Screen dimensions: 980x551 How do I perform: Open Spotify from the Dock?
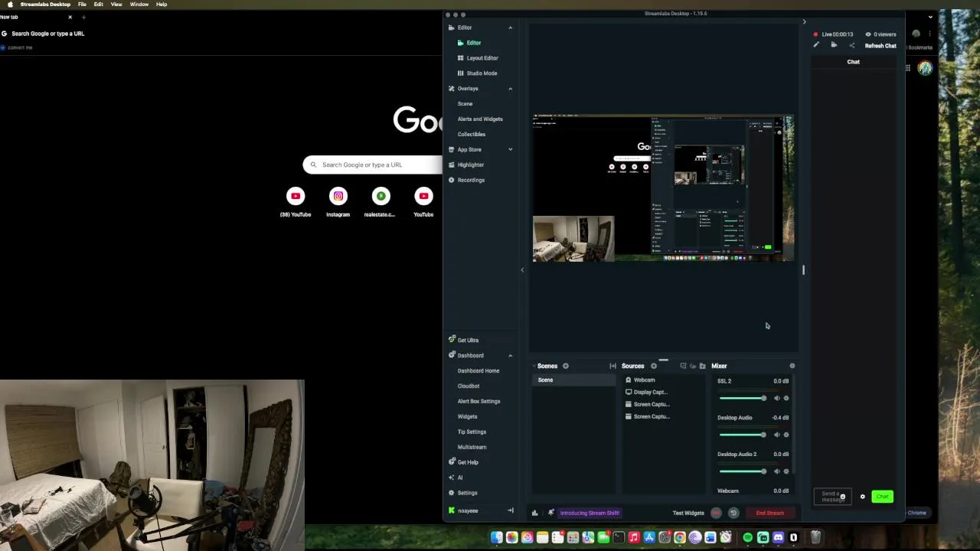coord(748,538)
